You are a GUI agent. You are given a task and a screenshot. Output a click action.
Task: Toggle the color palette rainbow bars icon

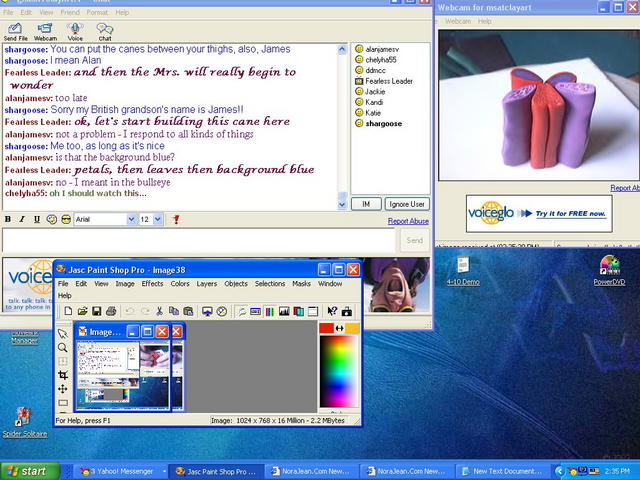click(270, 311)
